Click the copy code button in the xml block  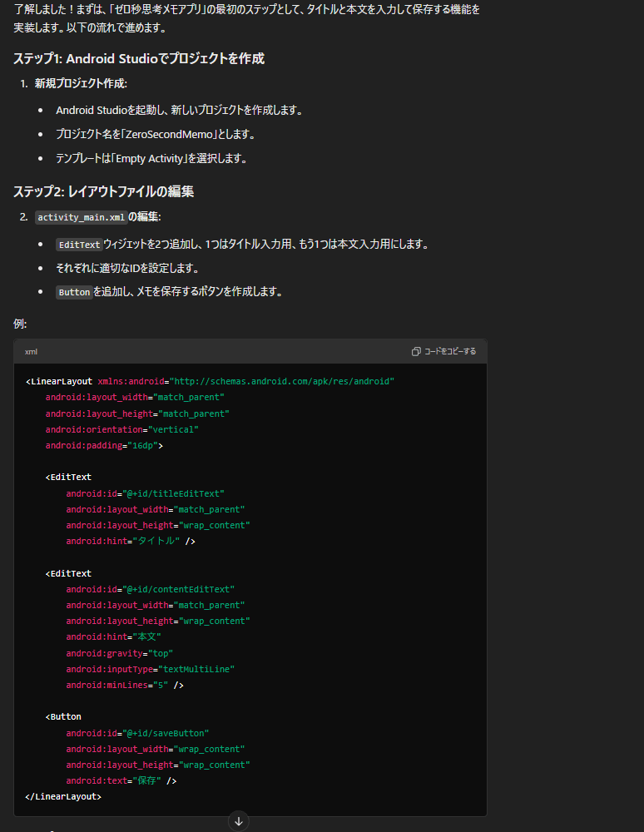pyautogui.click(x=444, y=351)
